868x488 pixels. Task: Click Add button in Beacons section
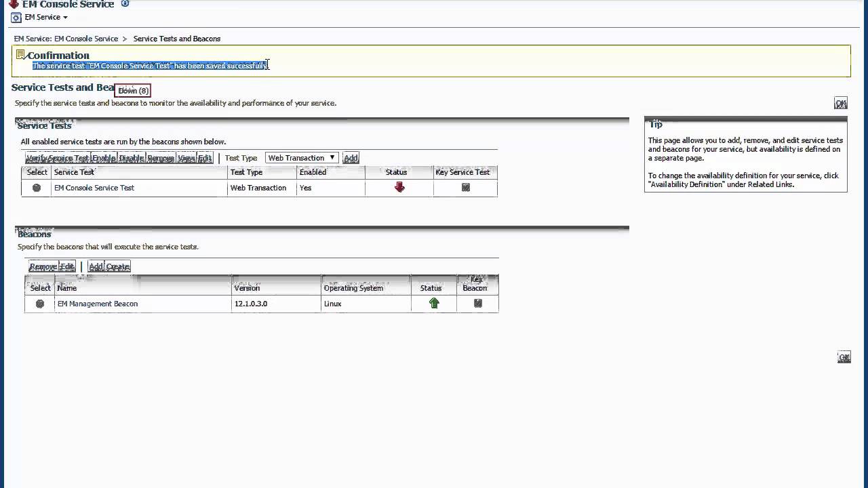(96, 266)
